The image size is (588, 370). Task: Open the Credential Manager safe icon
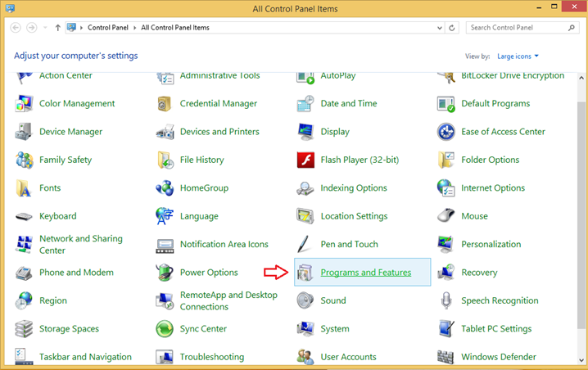tap(165, 103)
